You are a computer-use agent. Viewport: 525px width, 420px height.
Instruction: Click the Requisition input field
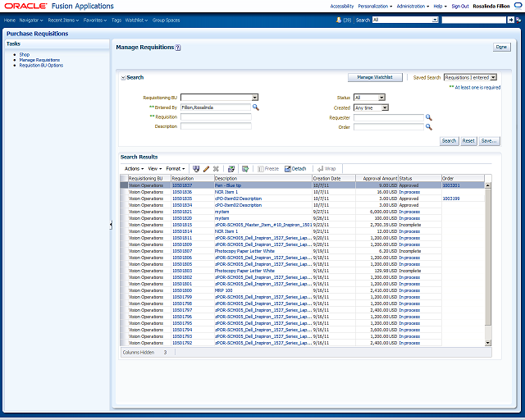tap(216, 116)
